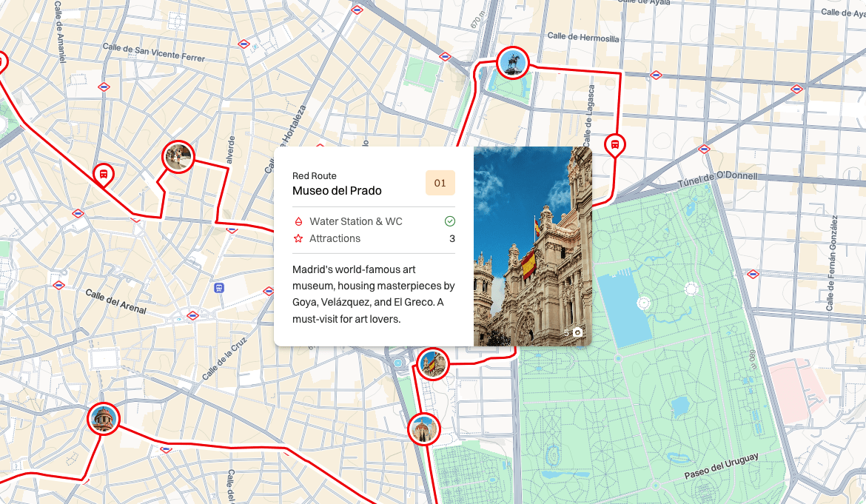Click the metro icon left of Calle de Fernán González
The height and width of the screenshot is (504, 866).
tap(753, 274)
